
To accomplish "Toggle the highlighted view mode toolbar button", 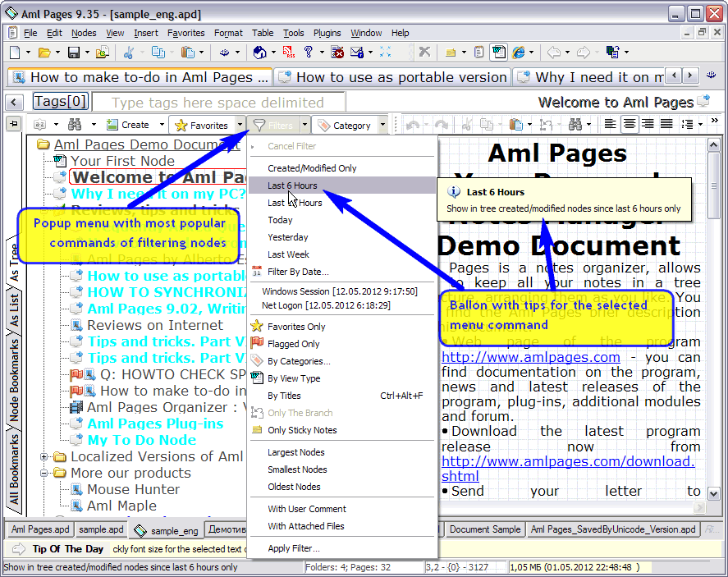I will (499, 53).
